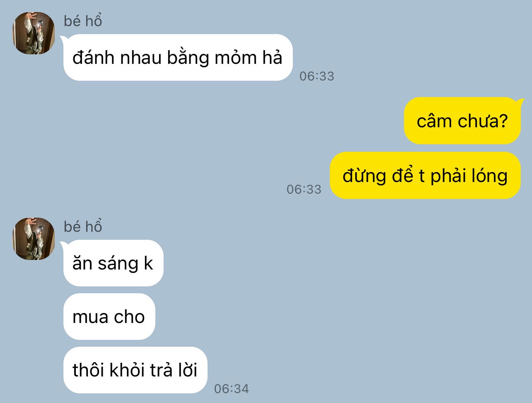Select the yellow message 'đừng để t phải lóng'
The height and width of the screenshot is (403, 532).
tap(425, 175)
